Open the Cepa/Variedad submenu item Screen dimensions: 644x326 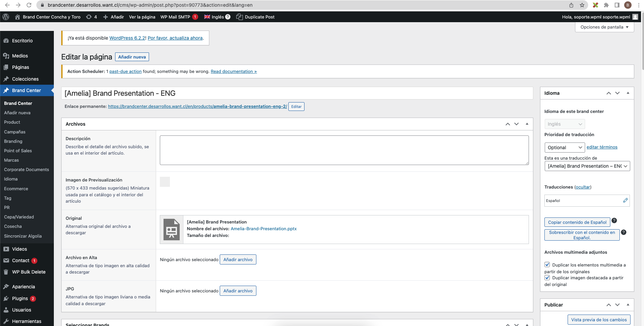coord(19,217)
